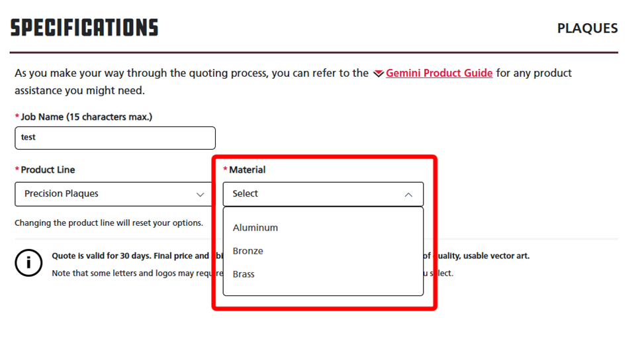
Task: Click the Product Line field label
Action: coord(48,170)
